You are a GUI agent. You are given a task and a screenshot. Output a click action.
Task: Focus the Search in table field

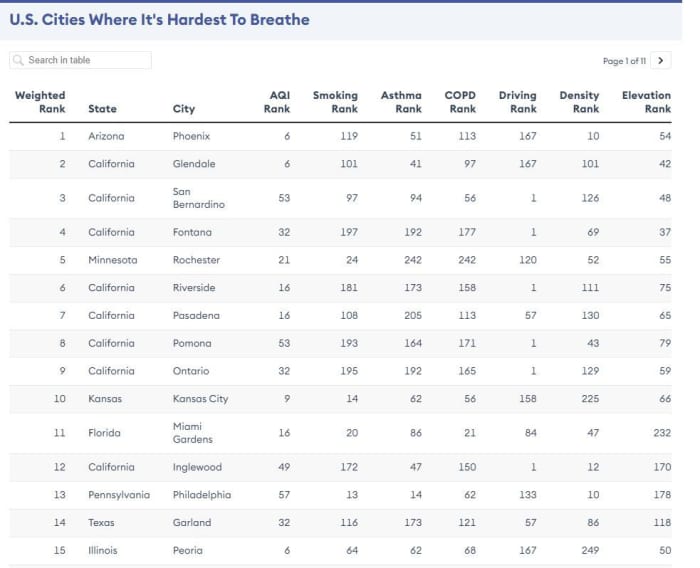pyautogui.click(x=80, y=60)
